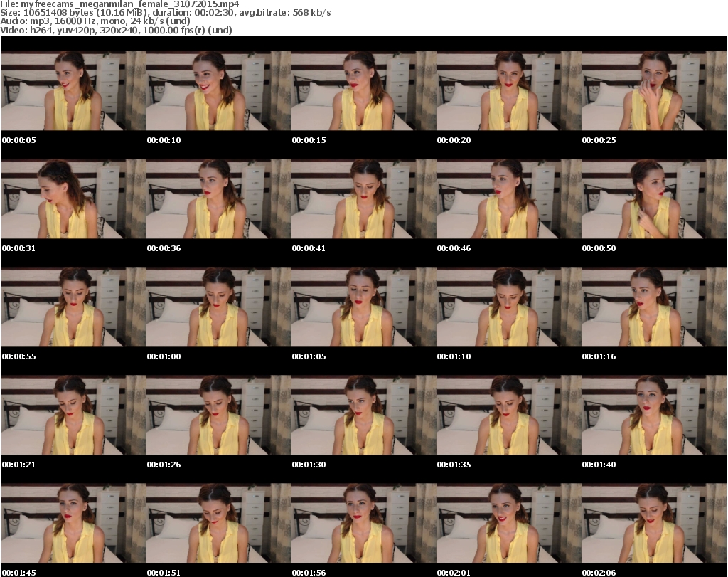
Task: Select the thumbnail frame above timestamp 00:00:20
Action: click(509, 90)
